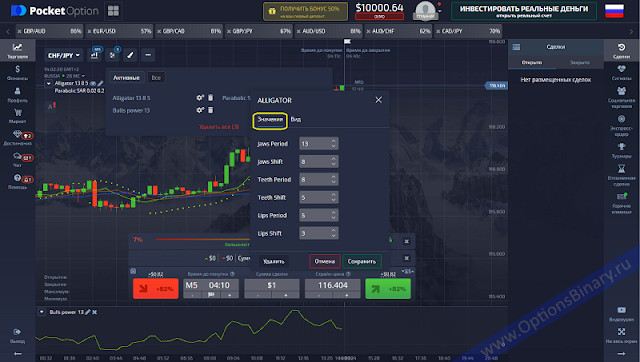The width and height of the screenshot is (640, 362).
Task: Adjust Jaws Shift stepper arrows
Action: coord(333,162)
